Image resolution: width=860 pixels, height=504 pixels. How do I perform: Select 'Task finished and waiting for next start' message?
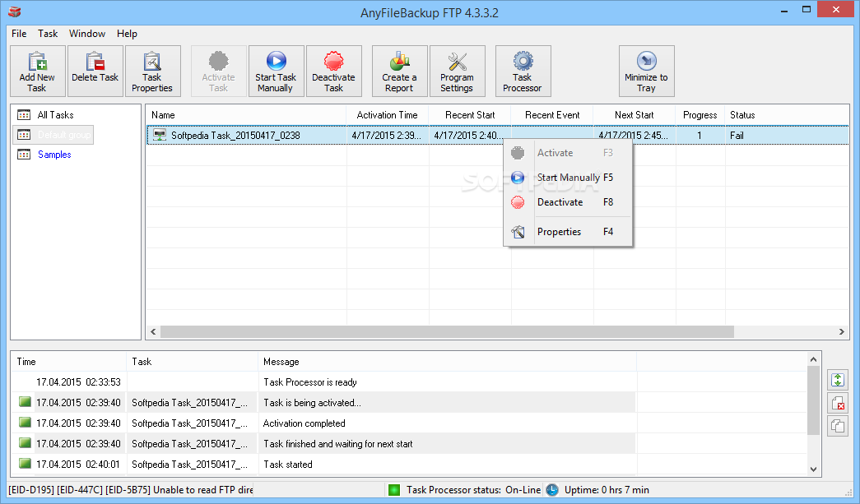[x=338, y=444]
